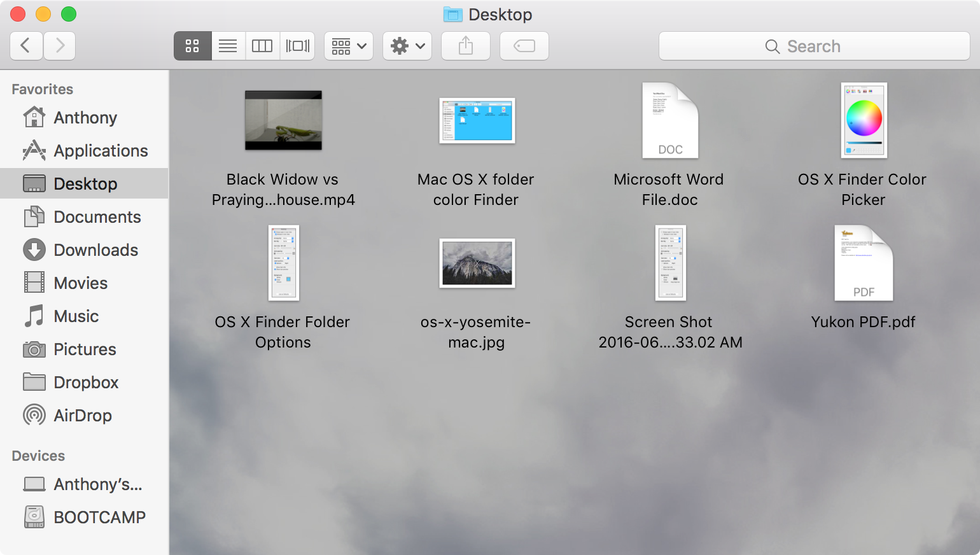Switch to icon view mode

[192, 46]
